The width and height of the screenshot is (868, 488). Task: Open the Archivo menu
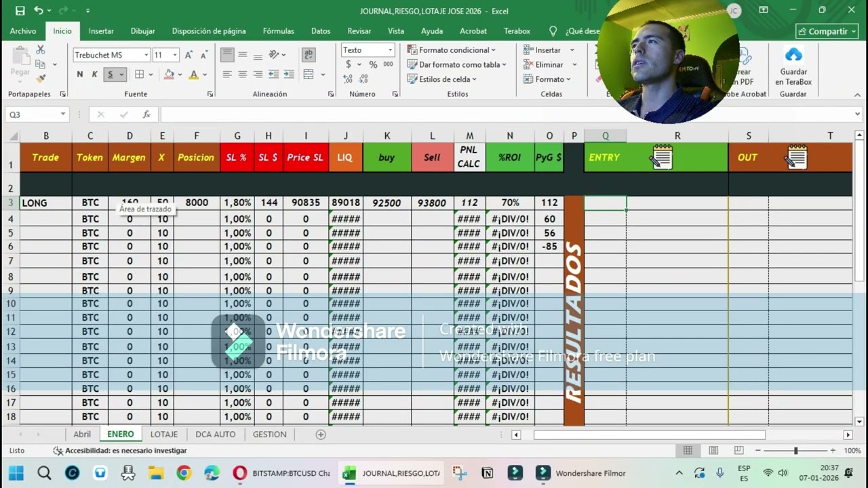click(23, 31)
